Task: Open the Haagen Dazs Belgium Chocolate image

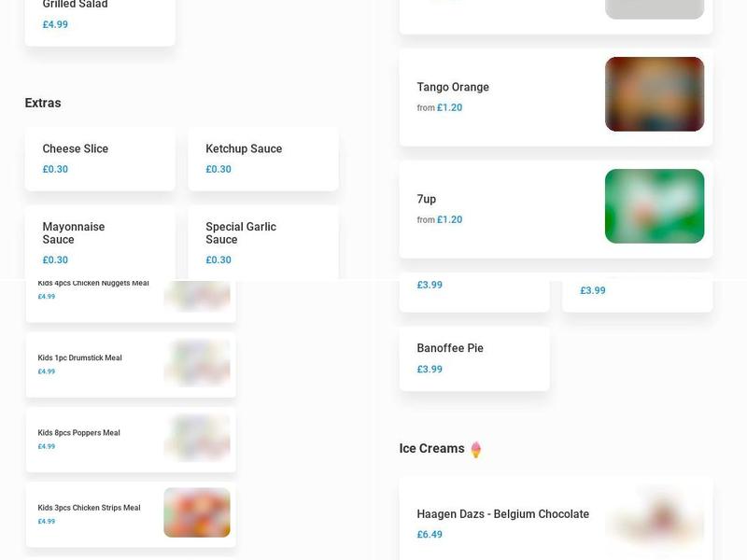Action: pyautogui.click(x=655, y=521)
